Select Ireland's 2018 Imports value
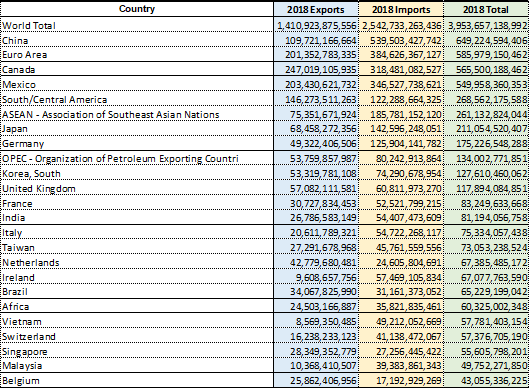The height and width of the screenshot is (389, 530). tap(401, 277)
